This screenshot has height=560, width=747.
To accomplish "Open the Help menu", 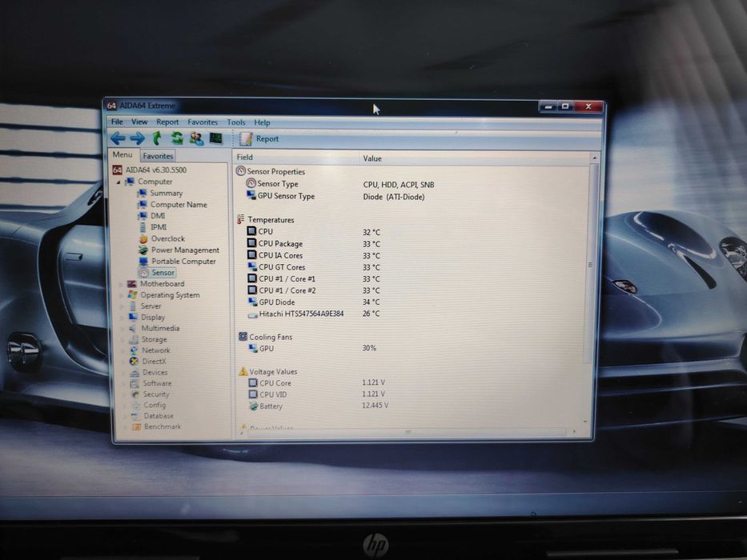I will [x=262, y=122].
